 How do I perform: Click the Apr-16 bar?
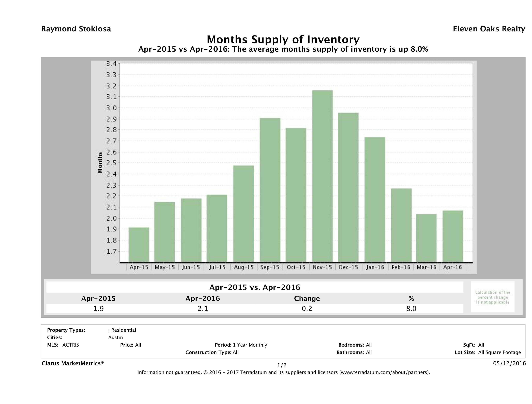tap(453, 236)
